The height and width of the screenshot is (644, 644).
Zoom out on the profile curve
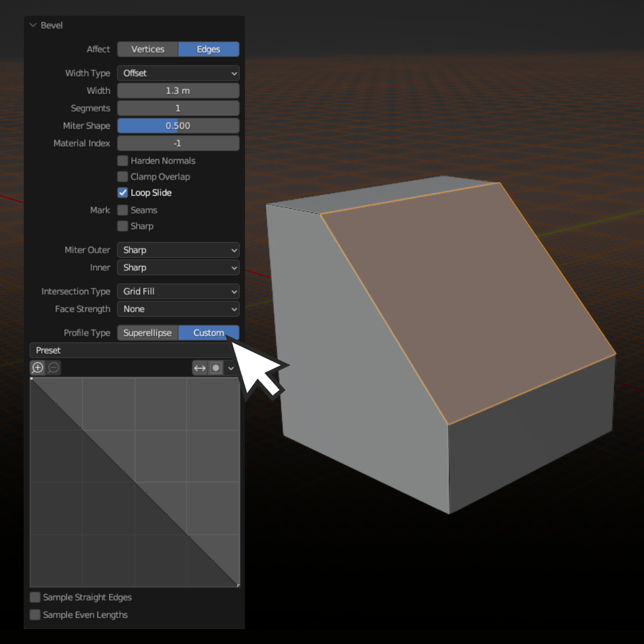click(x=54, y=367)
